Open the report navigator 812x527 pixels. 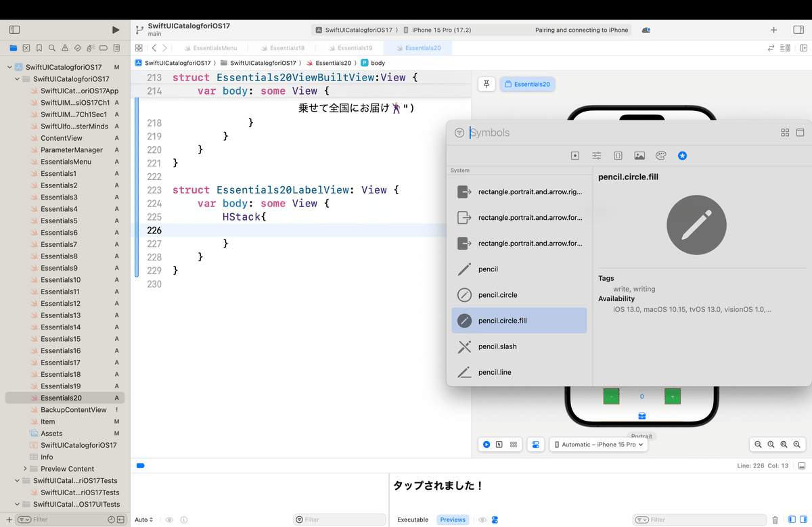[116, 48]
